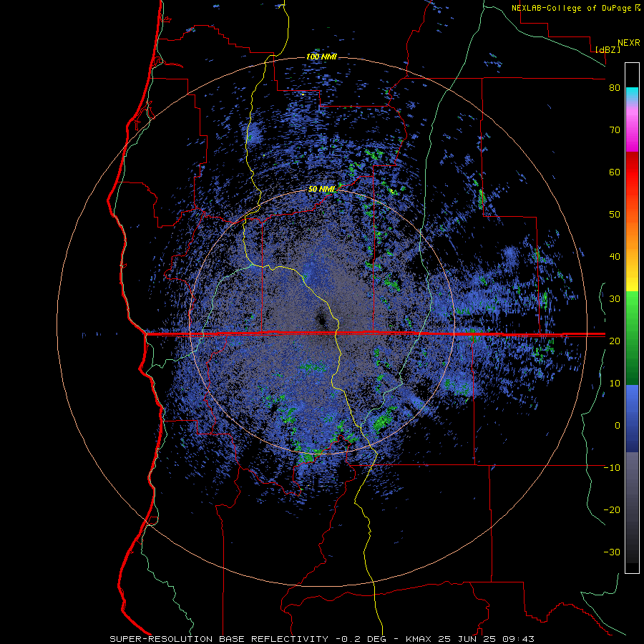Click the 30 value on dBZ scale
This screenshot has width=644, height=644.
coord(615,298)
